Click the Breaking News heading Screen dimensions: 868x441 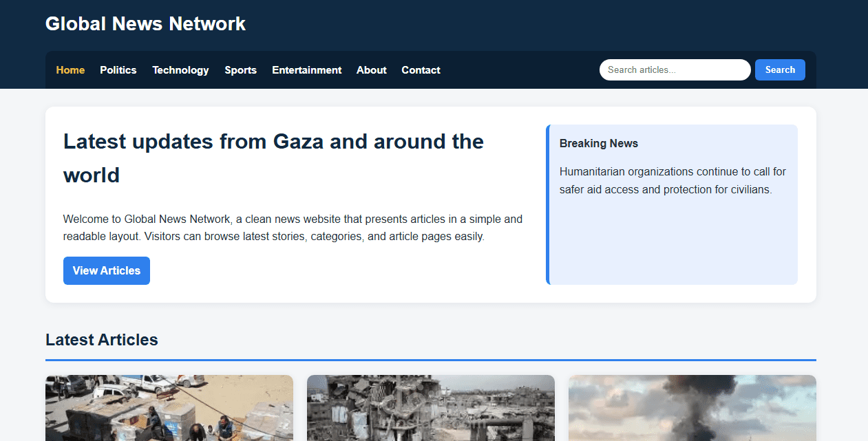coord(599,143)
